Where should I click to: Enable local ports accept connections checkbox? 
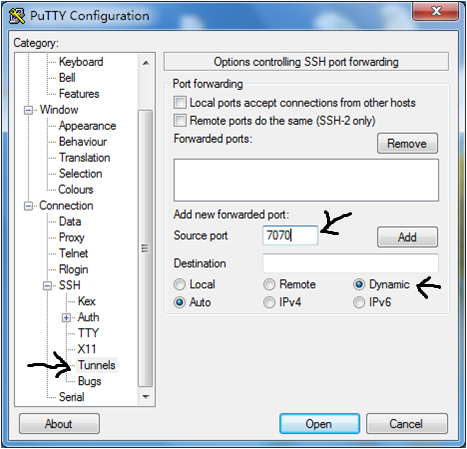point(180,103)
